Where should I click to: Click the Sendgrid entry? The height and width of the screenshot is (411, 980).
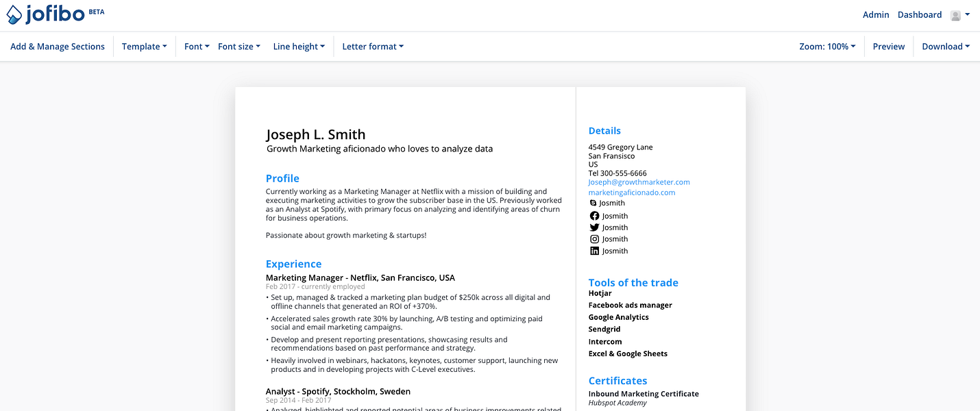click(604, 329)
